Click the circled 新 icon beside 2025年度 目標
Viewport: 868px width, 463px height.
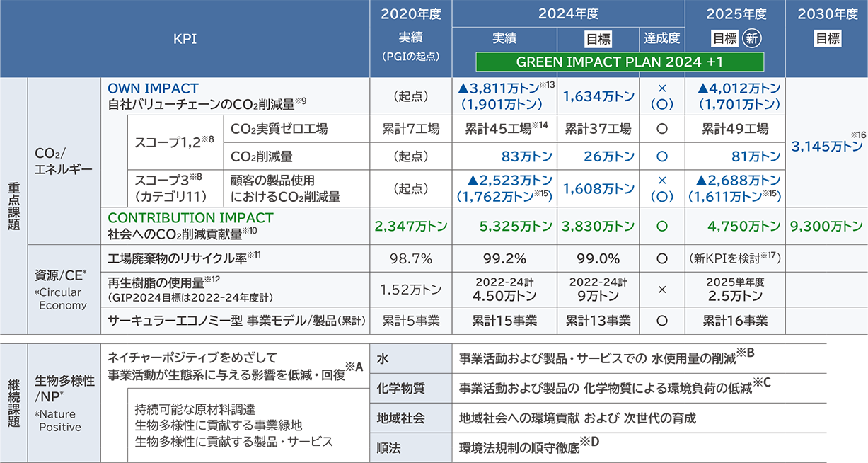751,40
